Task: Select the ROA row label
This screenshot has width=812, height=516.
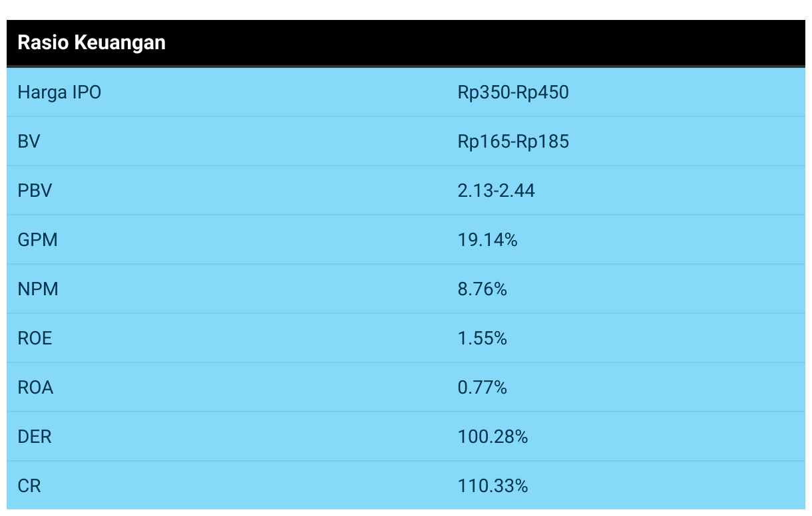Action: pos(35,388)
